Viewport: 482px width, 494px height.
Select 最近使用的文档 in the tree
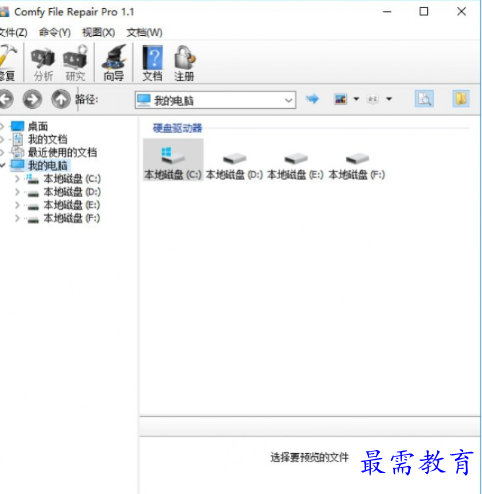[x=62, y=152]
